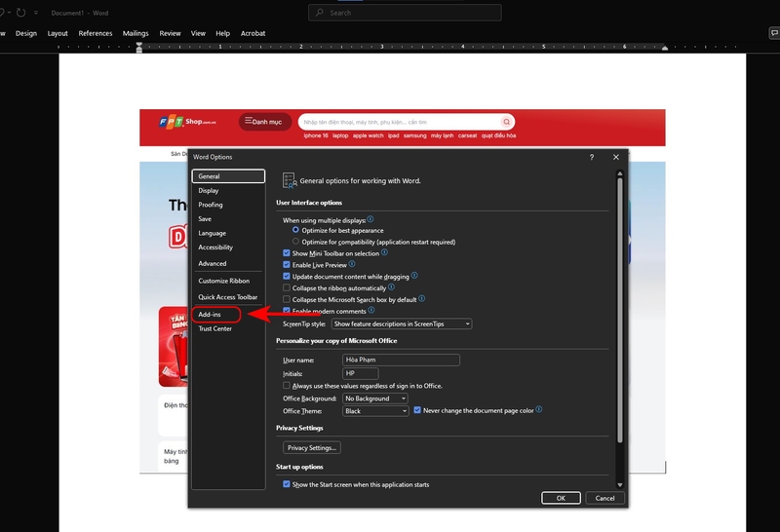
Task: Open the ScreenTip style dropdown
Action: (401, 323)
